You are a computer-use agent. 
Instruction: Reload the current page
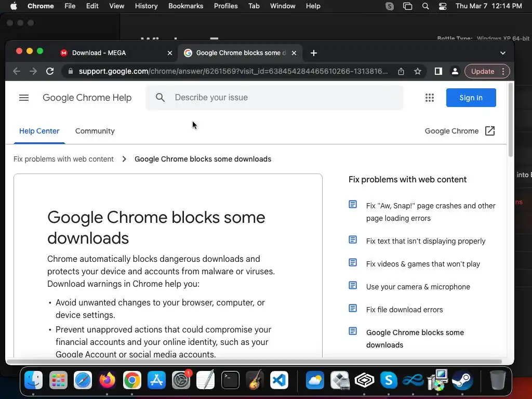coord(50,71)
